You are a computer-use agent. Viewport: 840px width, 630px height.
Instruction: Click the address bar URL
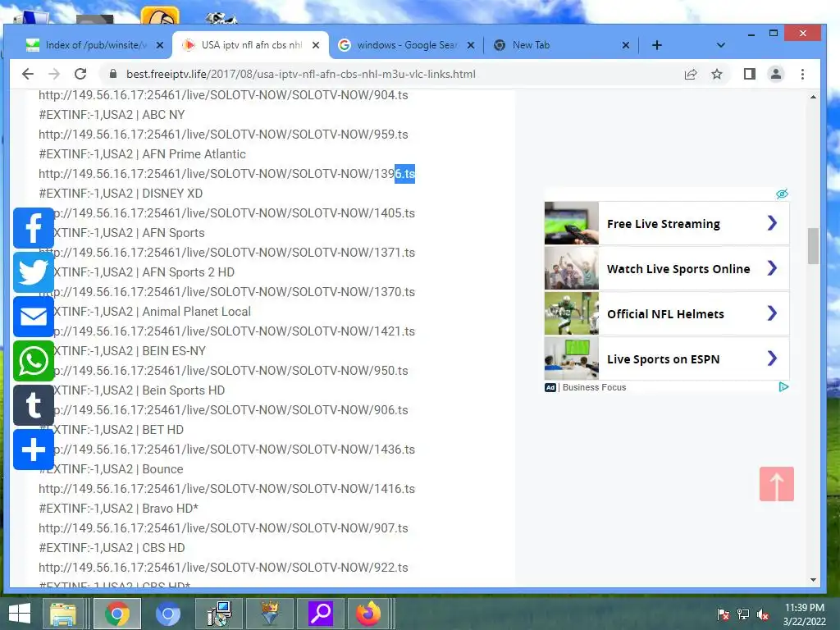coord(300,74)
